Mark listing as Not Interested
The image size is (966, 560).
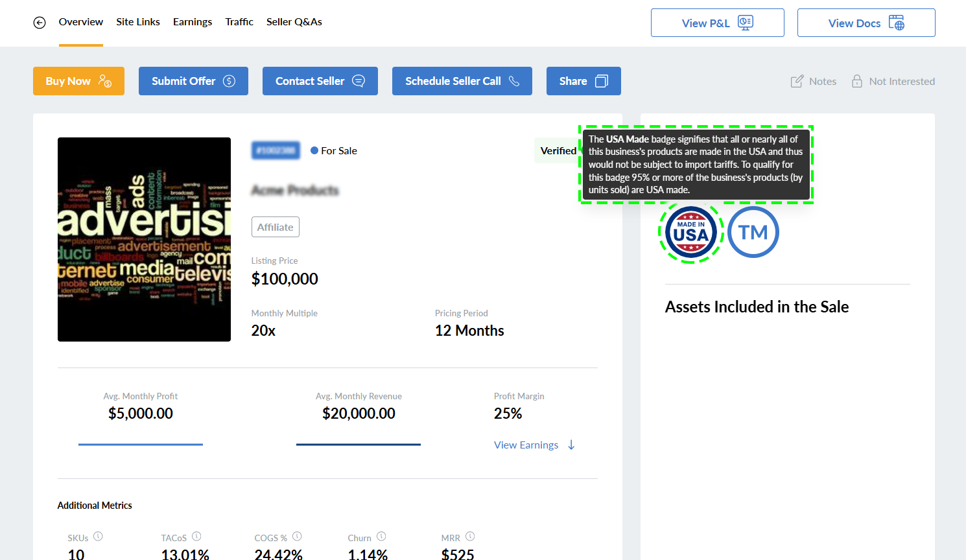[x=893, y=82]
